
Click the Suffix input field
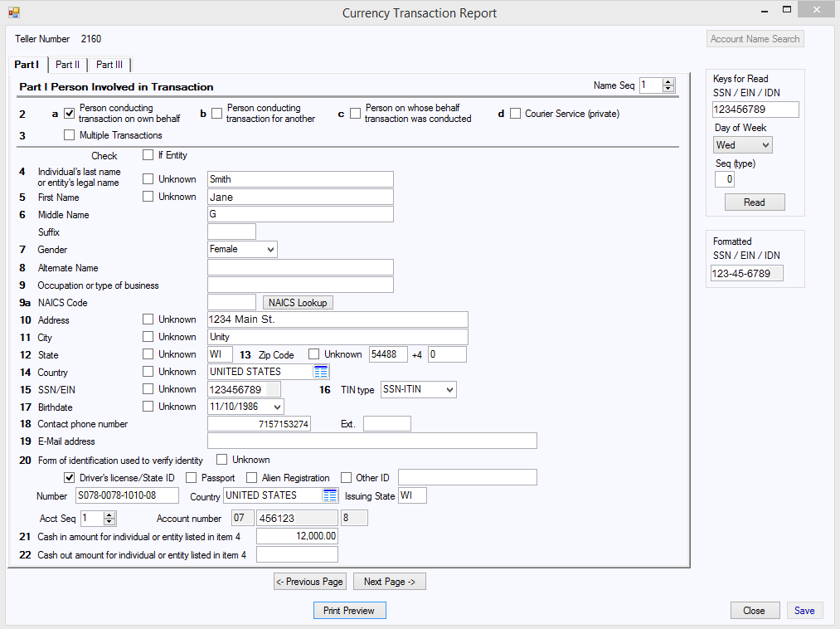click(231, 232)
